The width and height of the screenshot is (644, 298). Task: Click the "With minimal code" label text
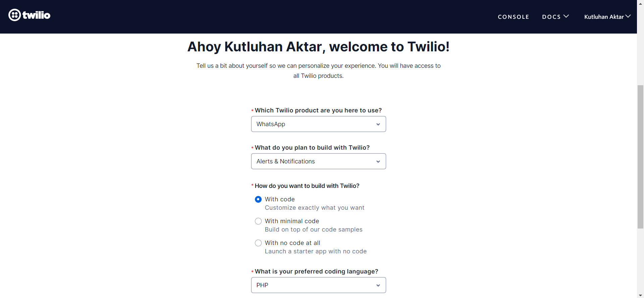pyautogui.click(x=292, y=221)
